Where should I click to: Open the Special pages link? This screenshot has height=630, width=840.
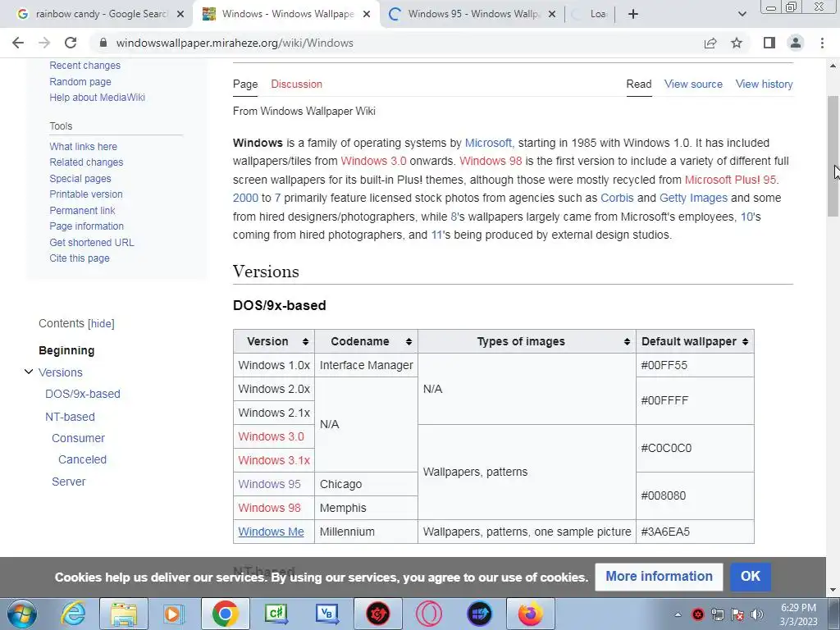80,178
